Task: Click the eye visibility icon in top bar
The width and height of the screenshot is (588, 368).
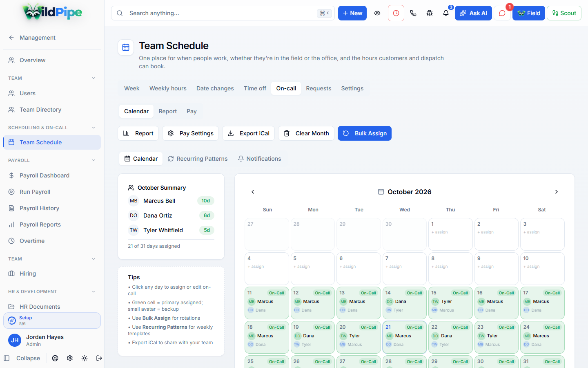Action: (377, 13)
